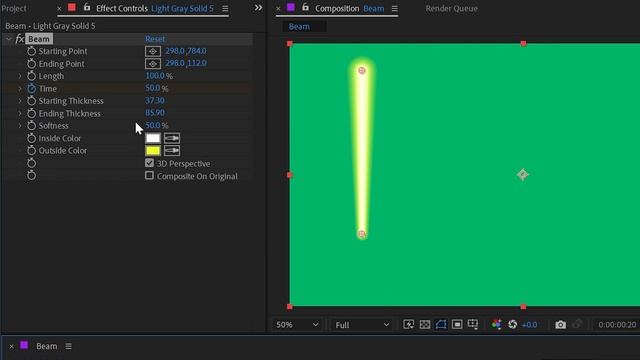The image size is (640, 360).
Task: Adjust the +0.0 exposure value
Action: pyautogui.click(x=529, y=325)
